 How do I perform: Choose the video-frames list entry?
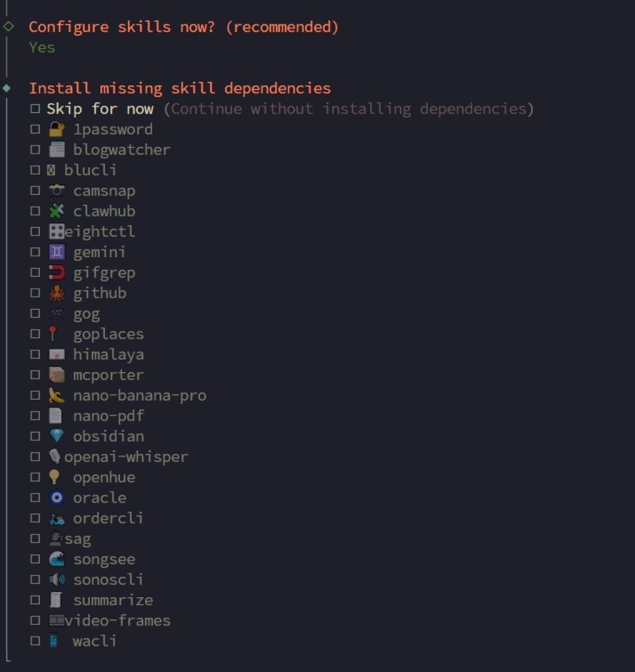click(117, 621)
